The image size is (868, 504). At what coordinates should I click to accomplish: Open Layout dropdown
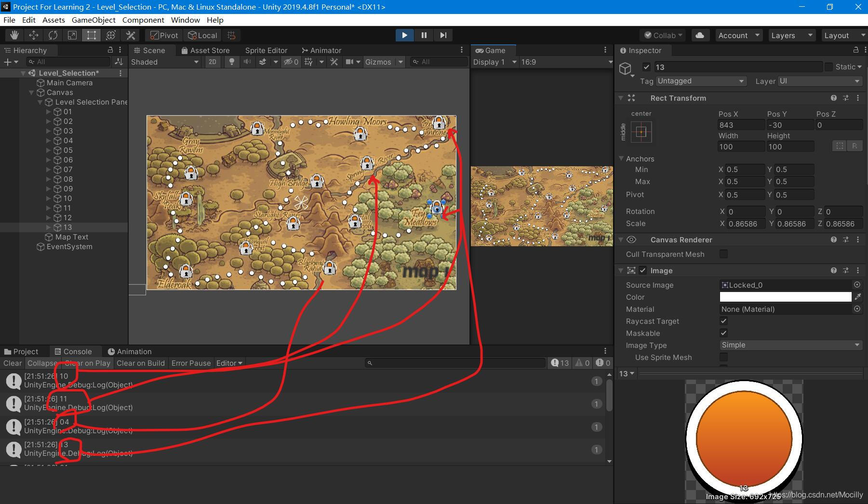pyautogui.click(x=844, y=35)
